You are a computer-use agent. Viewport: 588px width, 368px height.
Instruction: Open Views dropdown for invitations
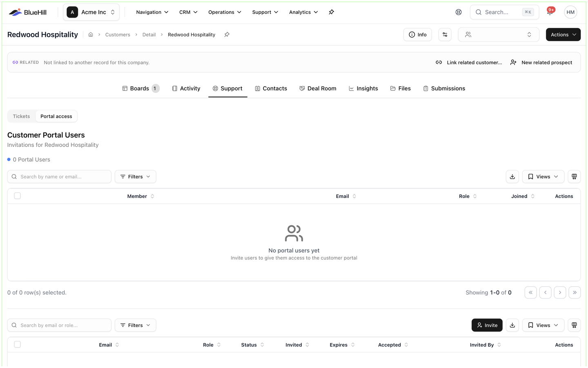(543, 325)
